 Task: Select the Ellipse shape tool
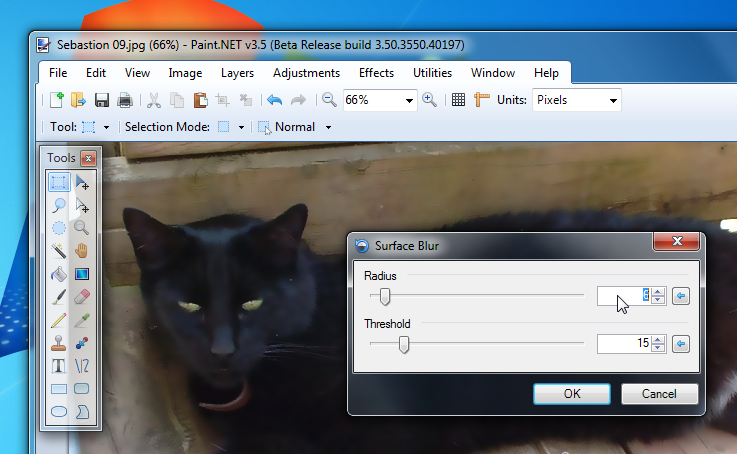click(59, 412)
